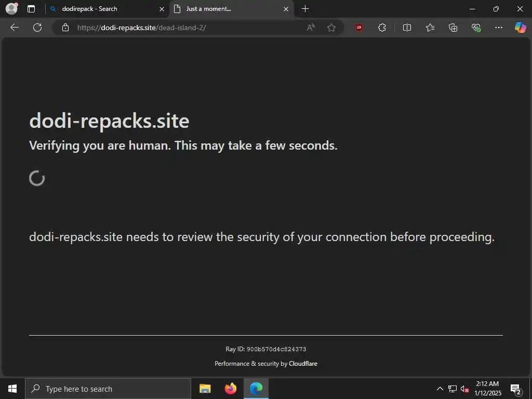Viewport: 532px width, 399px height.
Task: Open the Windows Start menu
Action: click(x=12, y=389)
